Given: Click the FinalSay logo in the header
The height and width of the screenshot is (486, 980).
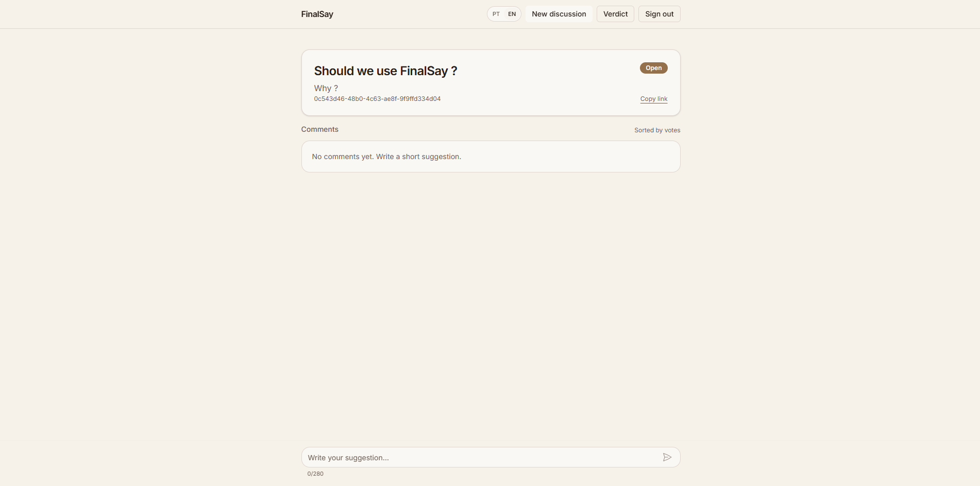Looking at the screenshot, I should [317, 14].
